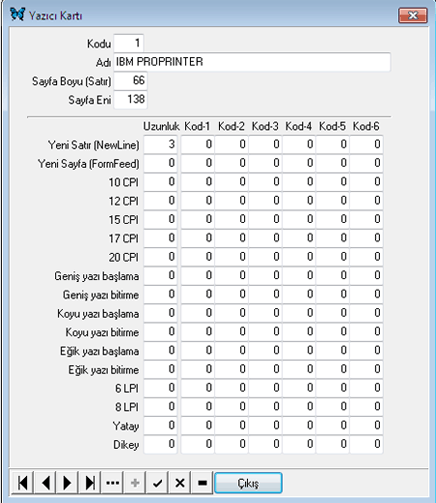Edit Kod-1 for Yeni Sayfa (FormFeed)
This screenshot has height=503, width=436.
197,163
